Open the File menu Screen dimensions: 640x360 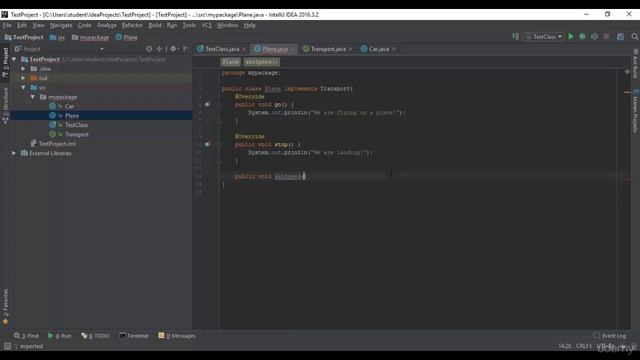(x=7, y=25)
